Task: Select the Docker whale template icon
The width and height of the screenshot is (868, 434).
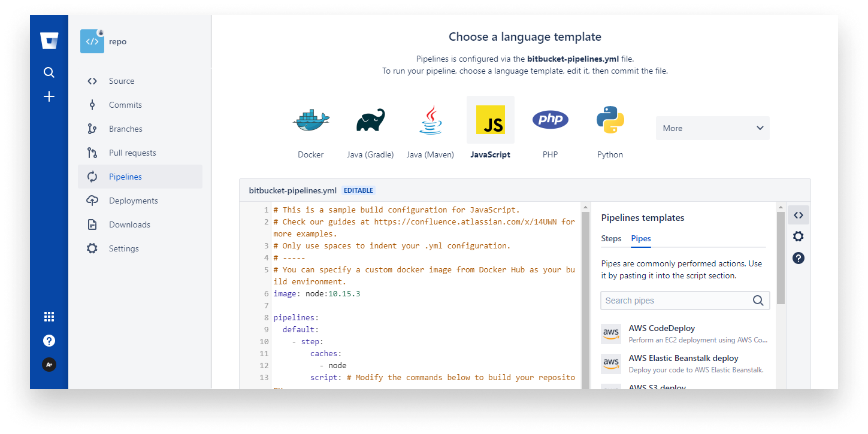Action: (310, 120)
